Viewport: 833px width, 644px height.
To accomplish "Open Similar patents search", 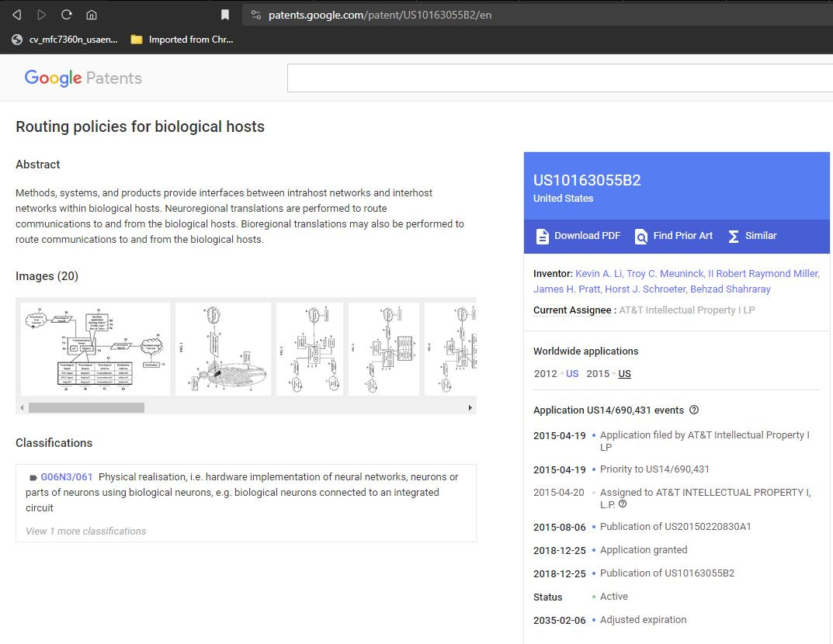I will [752, 236].
